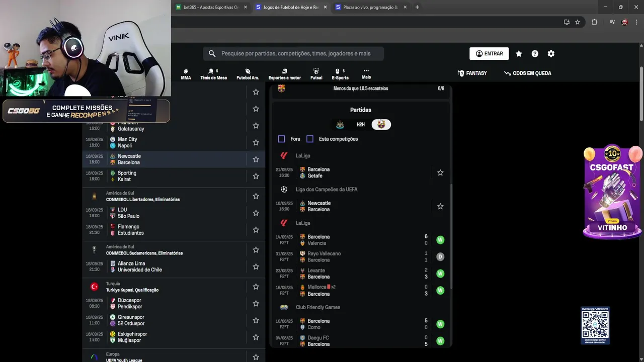Star the Türkiye Kupasi competition

coord(256,287)
